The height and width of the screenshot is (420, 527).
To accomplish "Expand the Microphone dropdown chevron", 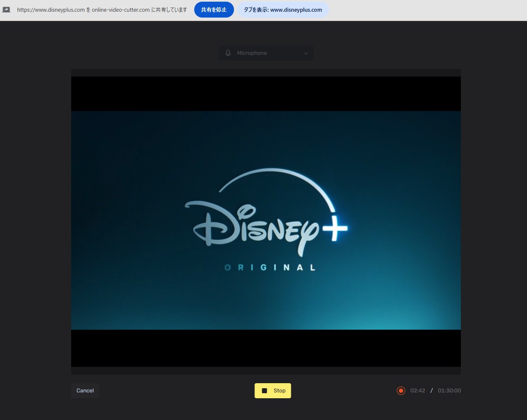I will point(306,53).
